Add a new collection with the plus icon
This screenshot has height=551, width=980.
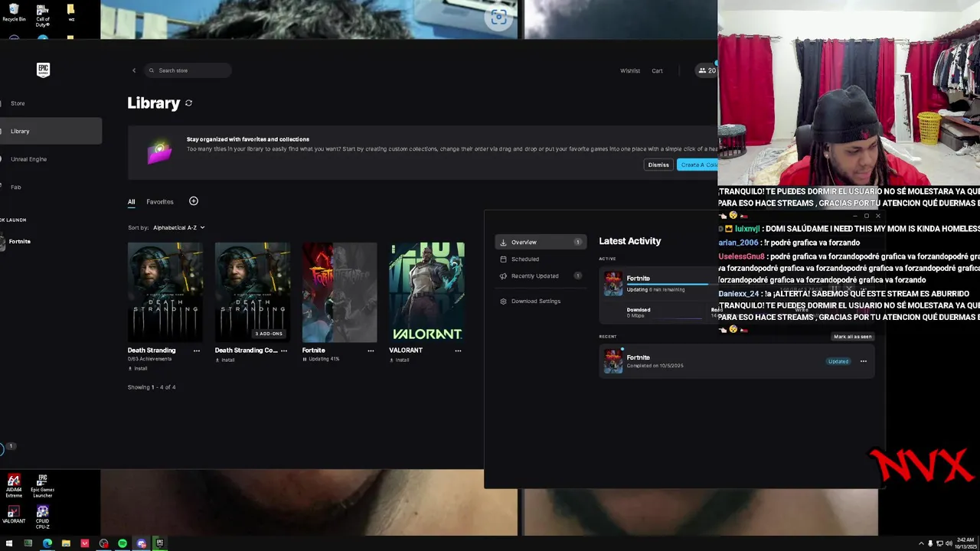pos(194,201)
